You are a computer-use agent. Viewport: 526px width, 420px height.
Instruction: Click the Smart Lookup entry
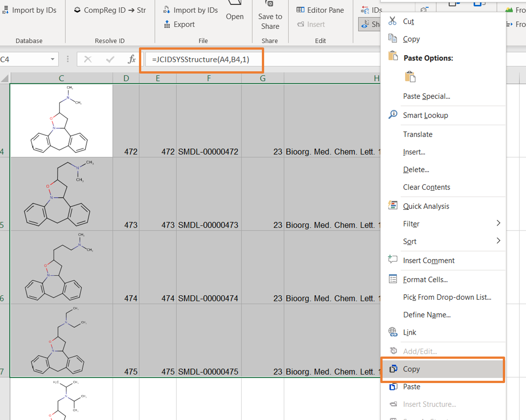pos(426,115)
